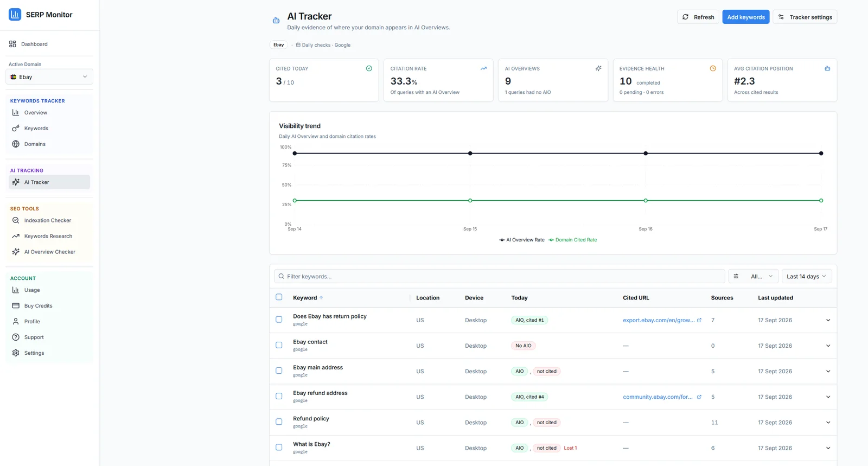Go to Keywords Research in SEO Tools
Image resolution: width=868 pixels, height=466 pixels.
48,236
